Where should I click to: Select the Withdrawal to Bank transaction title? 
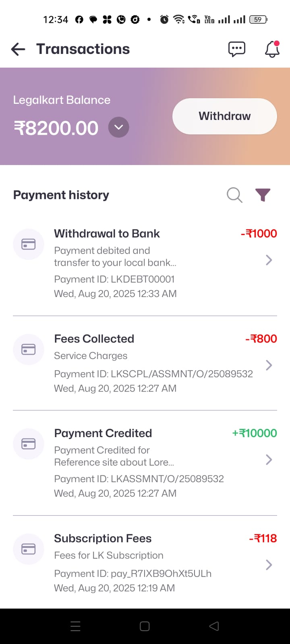pyautogui.click(x=107, y=233)
